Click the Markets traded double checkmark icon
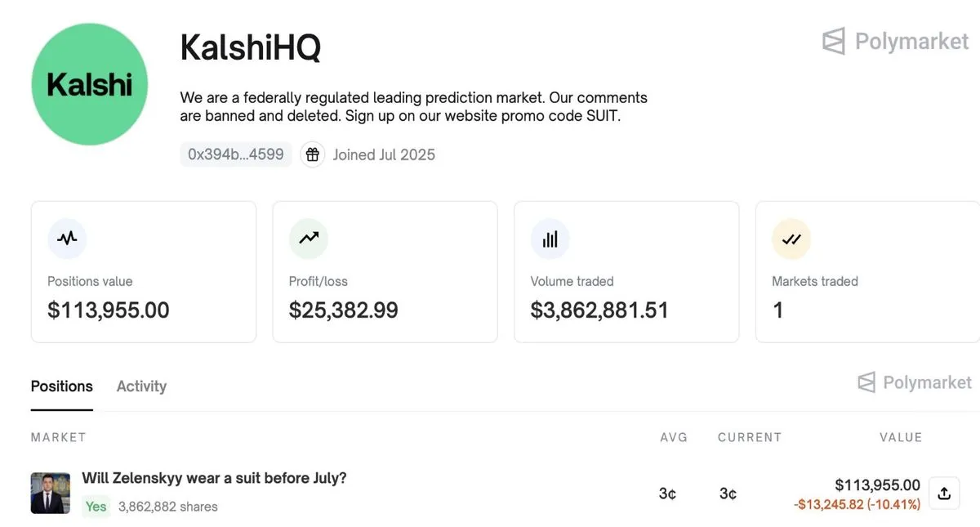The width and height of the screenshot is (980, 527). (791, 239)
